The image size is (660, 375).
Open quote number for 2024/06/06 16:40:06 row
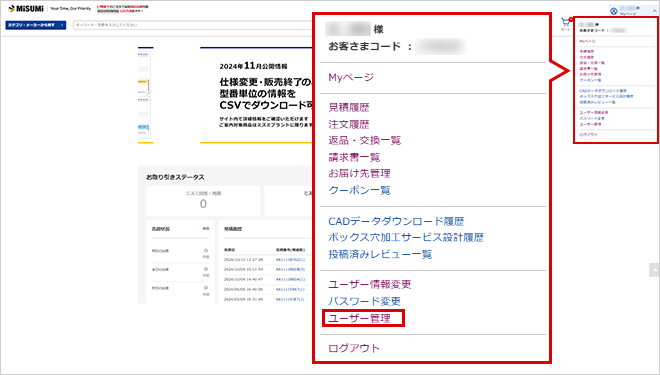[x=290, y=290]
